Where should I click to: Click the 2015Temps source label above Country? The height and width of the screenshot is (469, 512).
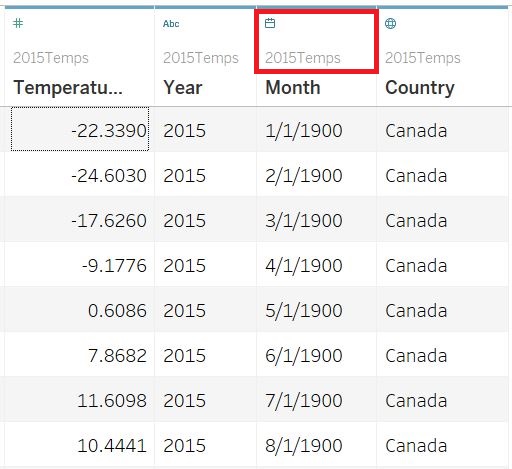(x=423, y=58)
